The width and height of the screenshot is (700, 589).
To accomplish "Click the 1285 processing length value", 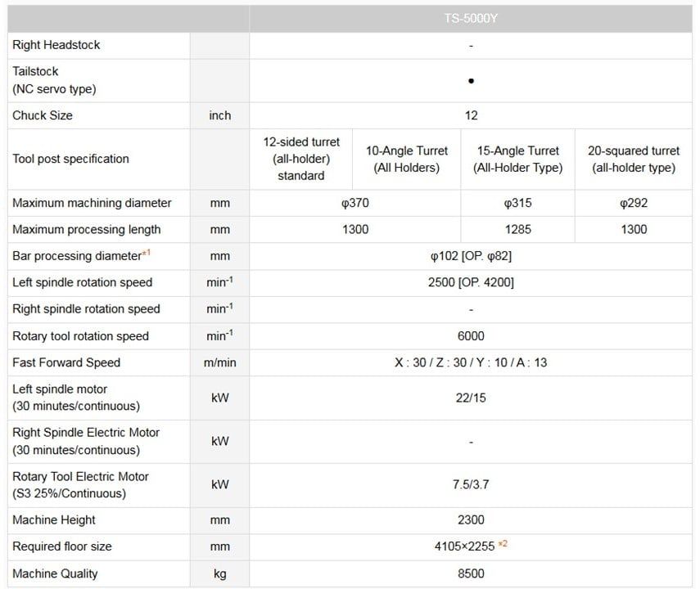I will (x=518, y=230).
